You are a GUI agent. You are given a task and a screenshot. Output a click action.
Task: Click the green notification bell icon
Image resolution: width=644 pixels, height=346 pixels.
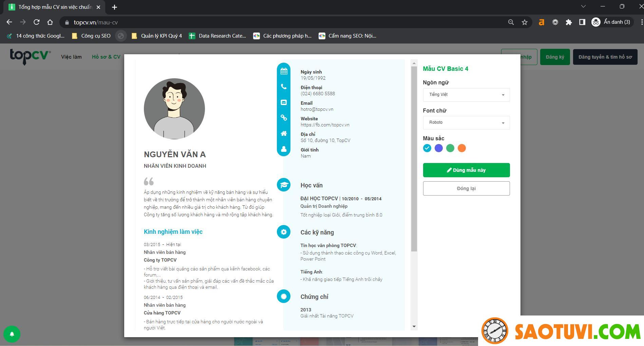pyautogui.click(x=12, y=334)
